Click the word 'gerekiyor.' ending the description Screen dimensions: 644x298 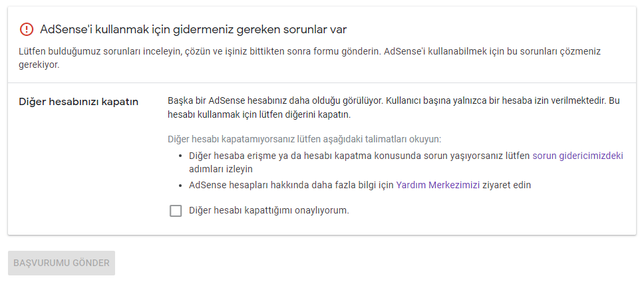pyautogui.click(x=39, y=65)
